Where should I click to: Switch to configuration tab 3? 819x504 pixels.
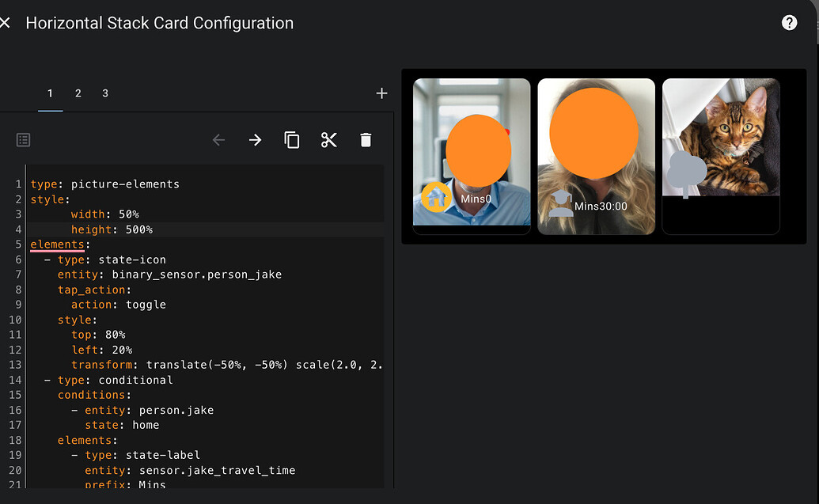[105, 93]
